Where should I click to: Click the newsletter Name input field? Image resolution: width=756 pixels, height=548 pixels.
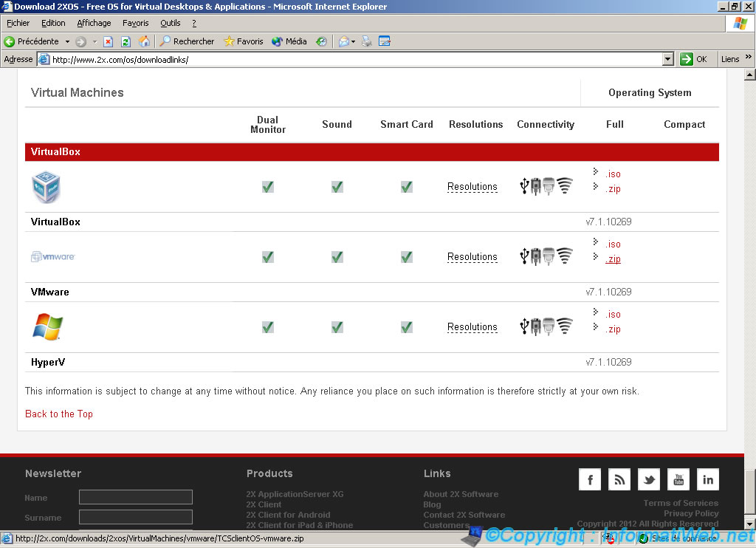tap(135, 497)
